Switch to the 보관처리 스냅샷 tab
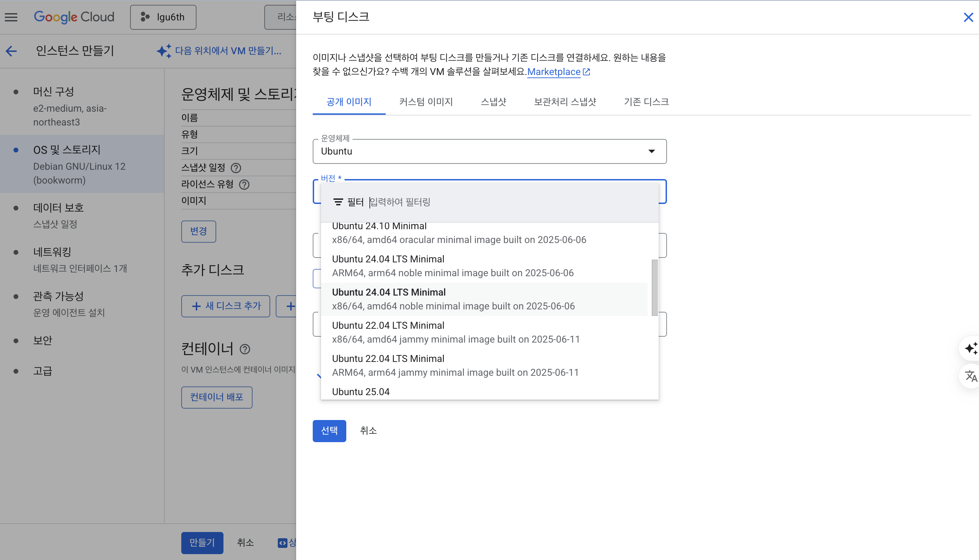 [x=565, y=102]
